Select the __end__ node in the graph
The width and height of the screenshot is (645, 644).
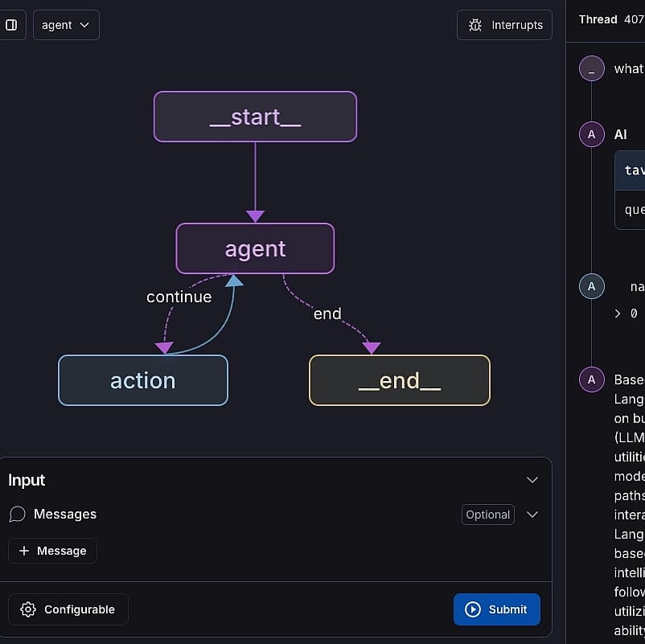click(399, 380)
